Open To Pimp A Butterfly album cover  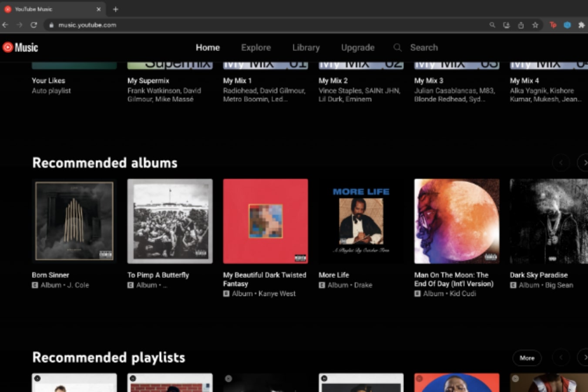pos(170,221)
